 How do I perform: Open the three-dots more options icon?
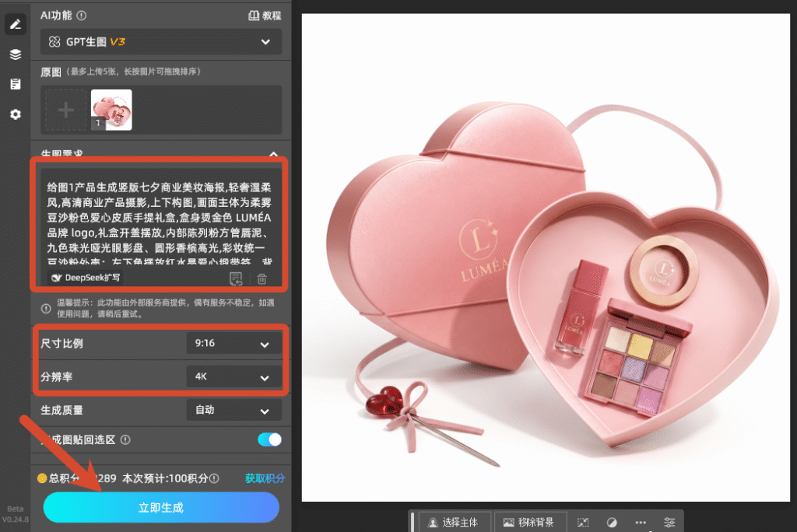click(641, 523)
